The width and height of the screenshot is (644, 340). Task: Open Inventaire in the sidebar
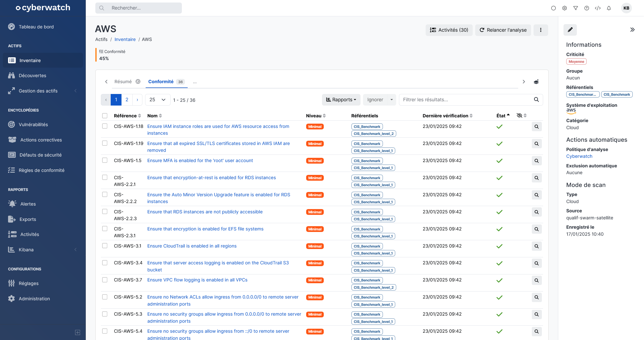point(43,61)
